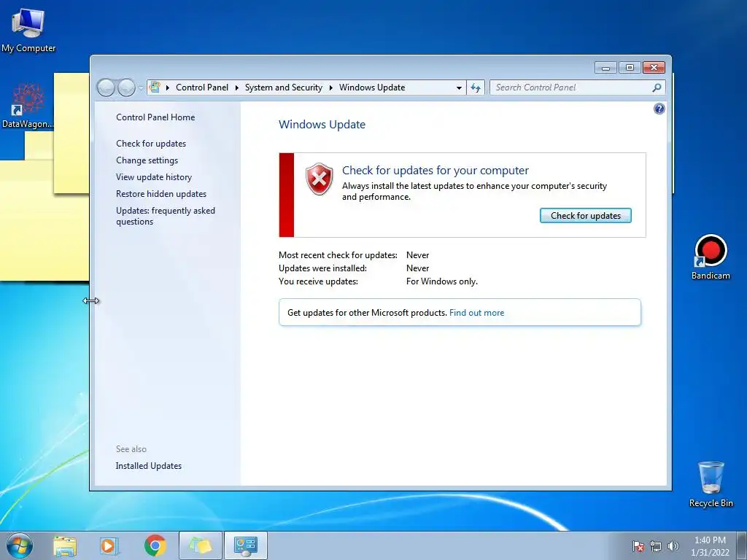Open the network tray icon
This screenshot has height=560, width=747.
pyautogui.click(x=656, y=546)
